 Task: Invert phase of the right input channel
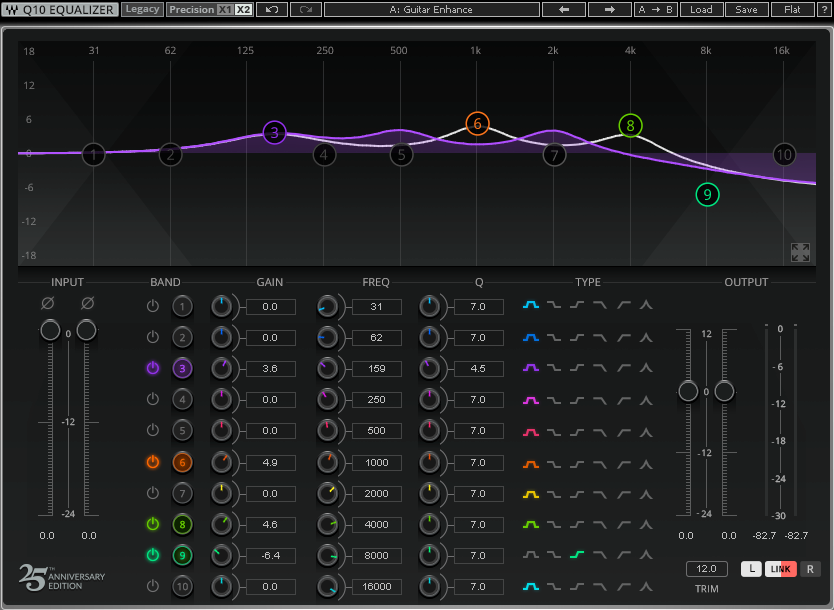[x=88, y=303]
